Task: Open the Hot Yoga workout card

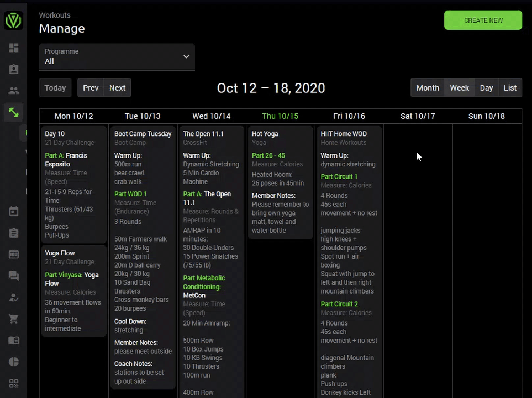Action: tap(281, 182)
